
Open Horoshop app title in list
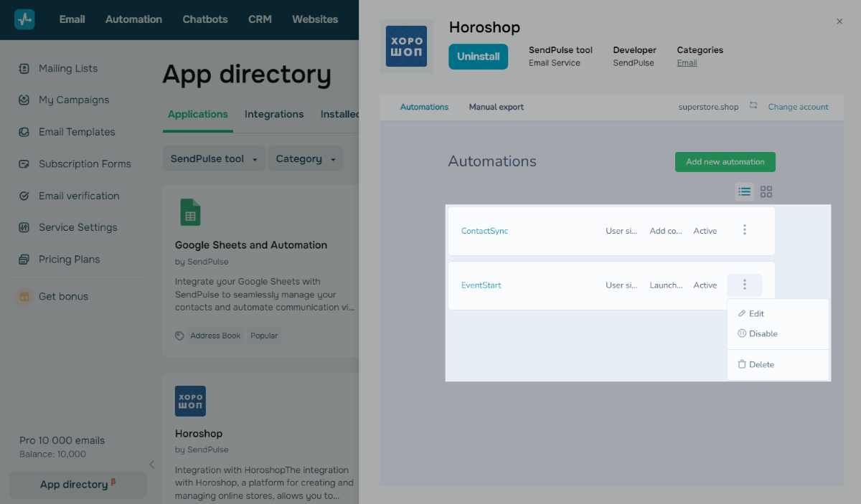click(x=199, y=434)
